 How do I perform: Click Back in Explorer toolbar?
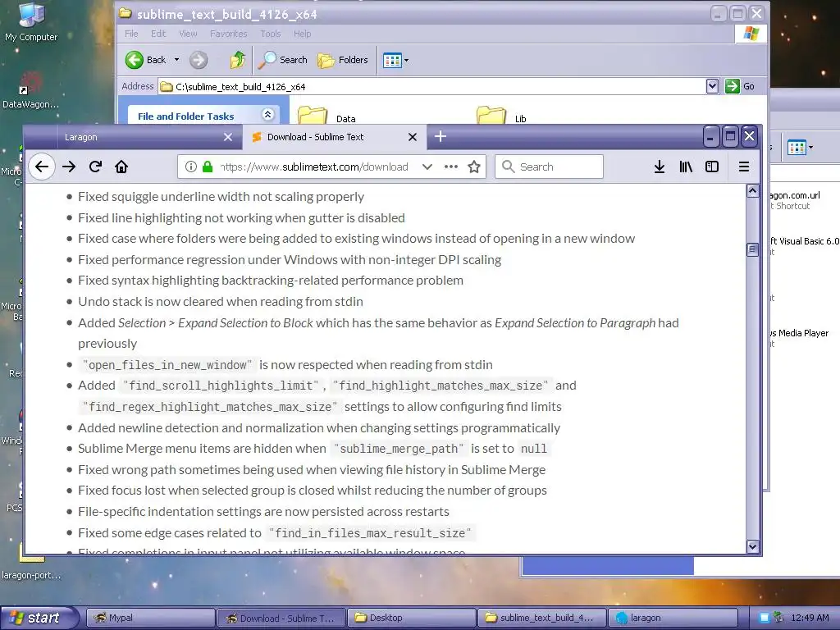tap(146, 60)
